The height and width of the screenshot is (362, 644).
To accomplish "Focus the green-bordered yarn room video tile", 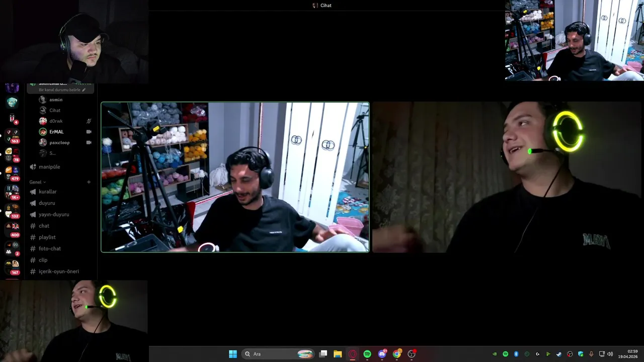I will 235,177.
